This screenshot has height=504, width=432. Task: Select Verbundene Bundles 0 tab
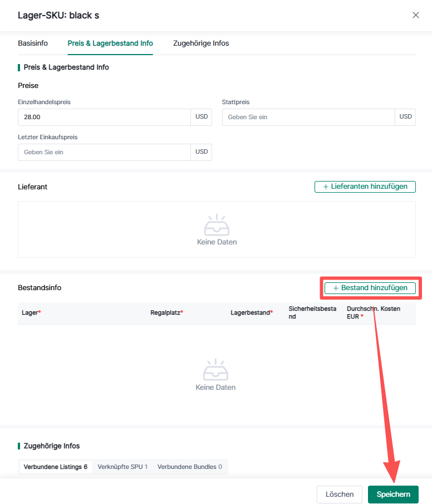(189, 467)
